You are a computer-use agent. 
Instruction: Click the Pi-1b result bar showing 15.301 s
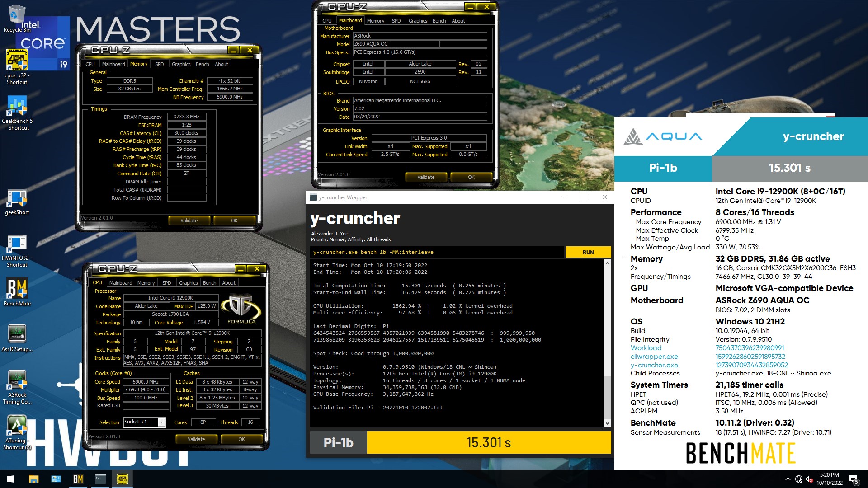pyautogui.click(x=489, y=442)
